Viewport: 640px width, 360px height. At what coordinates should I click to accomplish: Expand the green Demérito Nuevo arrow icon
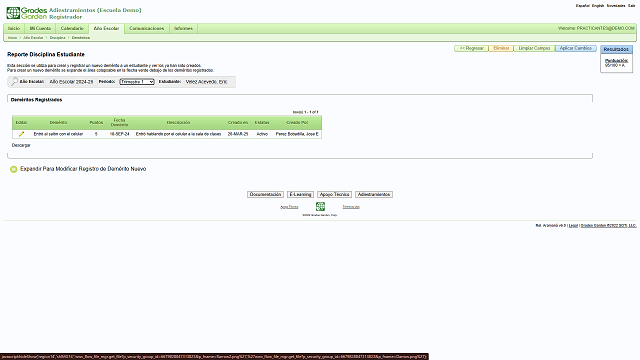pos(13,169)
